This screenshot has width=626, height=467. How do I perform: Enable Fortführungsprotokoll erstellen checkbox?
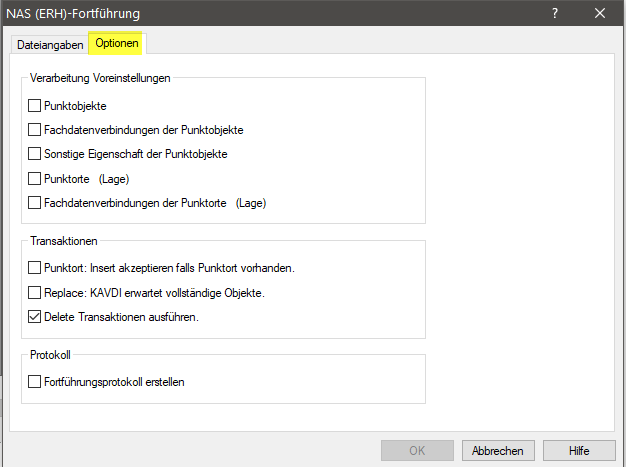pyautogui.click(x=35, y=381)
